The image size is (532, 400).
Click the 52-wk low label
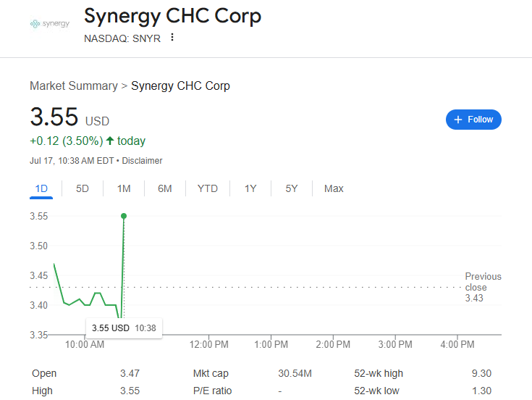[376, 391]
